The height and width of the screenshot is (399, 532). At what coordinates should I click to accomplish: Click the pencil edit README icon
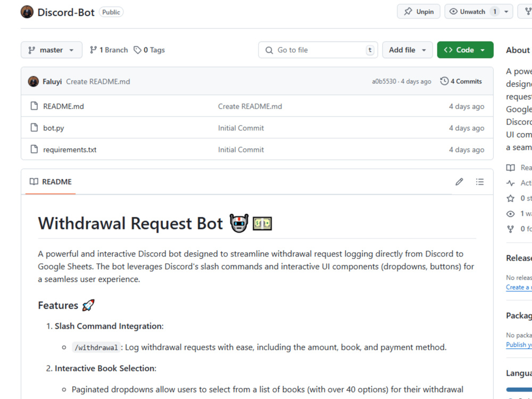click(459, 182)
